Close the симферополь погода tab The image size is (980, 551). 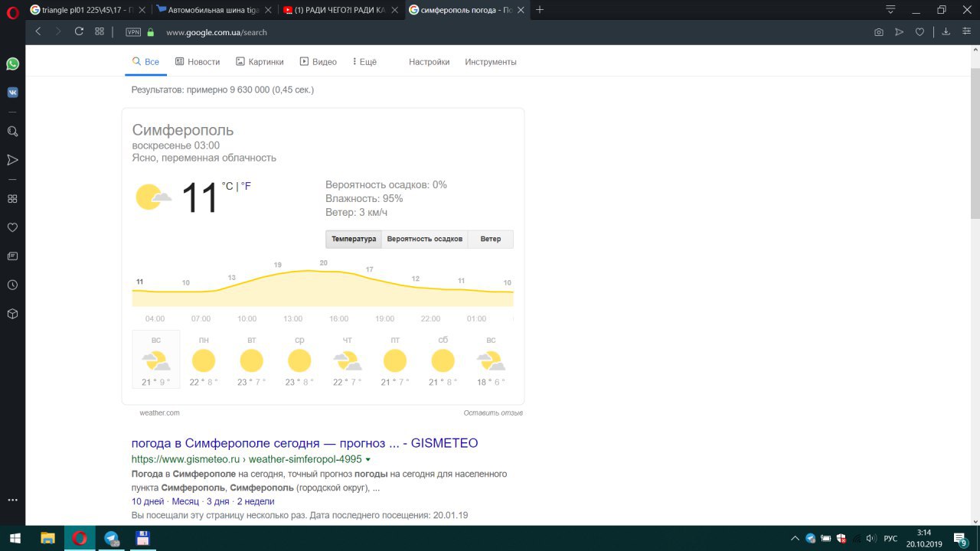519,10
